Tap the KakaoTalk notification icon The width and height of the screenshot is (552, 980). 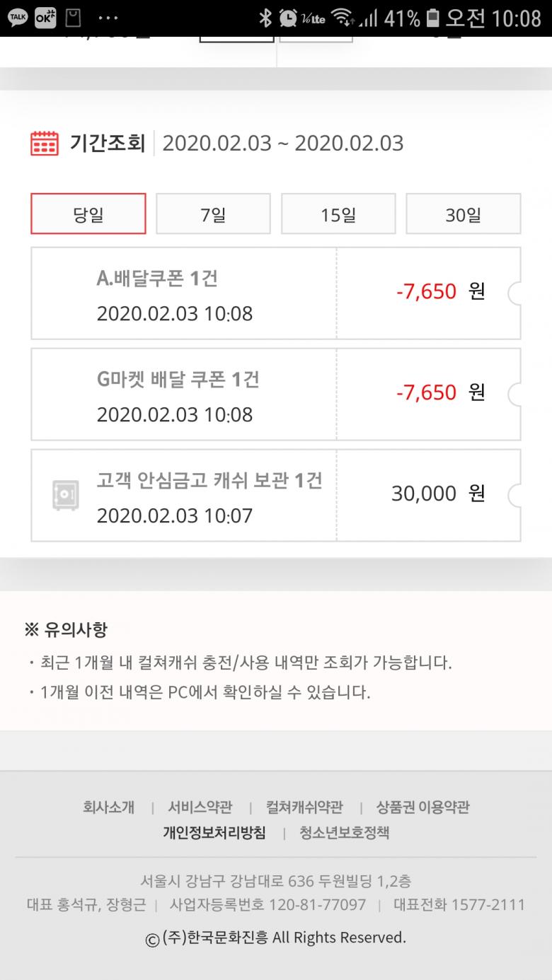18,18
